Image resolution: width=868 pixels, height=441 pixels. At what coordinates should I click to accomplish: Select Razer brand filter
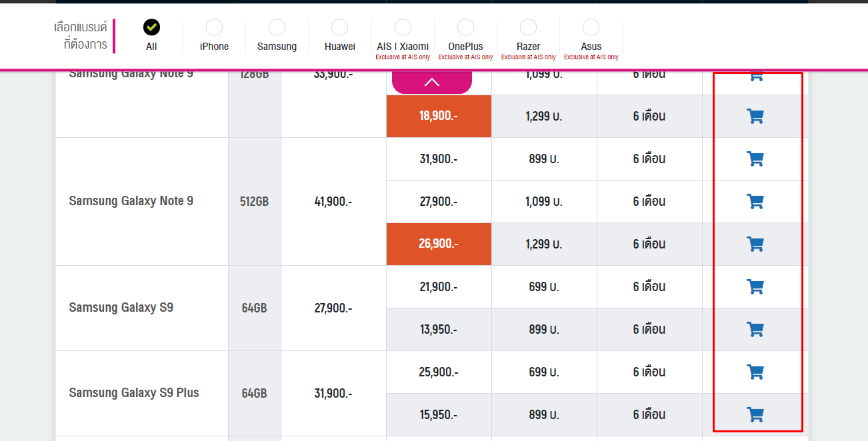coord(528,27)
